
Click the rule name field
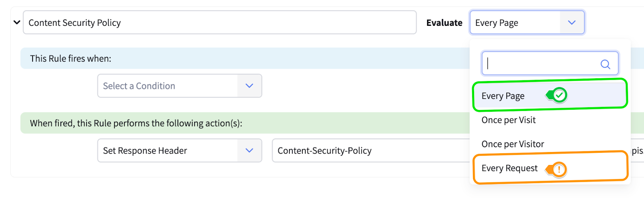click(x=219, y=23)
